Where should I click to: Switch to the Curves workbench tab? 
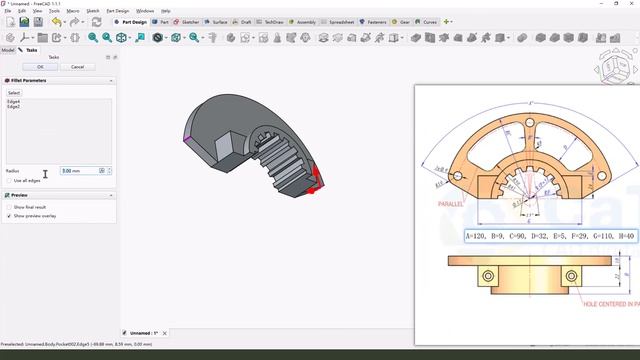tap(426, 22)
